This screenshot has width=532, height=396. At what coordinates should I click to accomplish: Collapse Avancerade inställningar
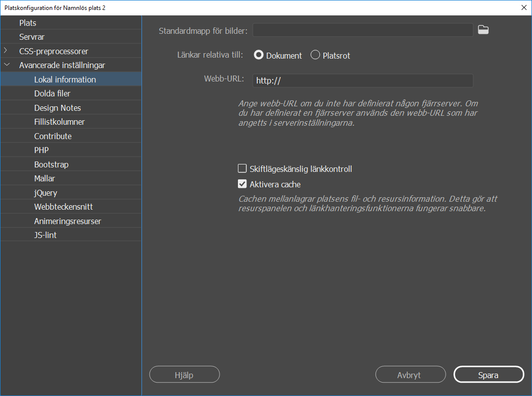tap(6, 65)
